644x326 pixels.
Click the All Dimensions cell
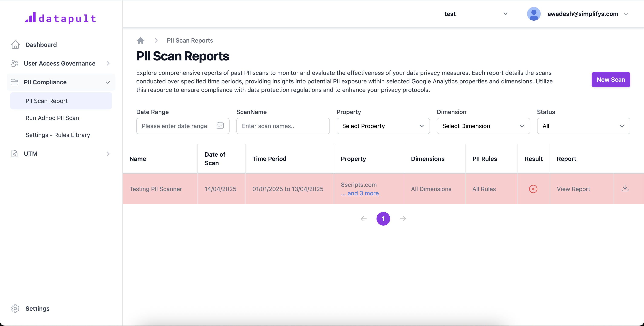pos(431,189)
